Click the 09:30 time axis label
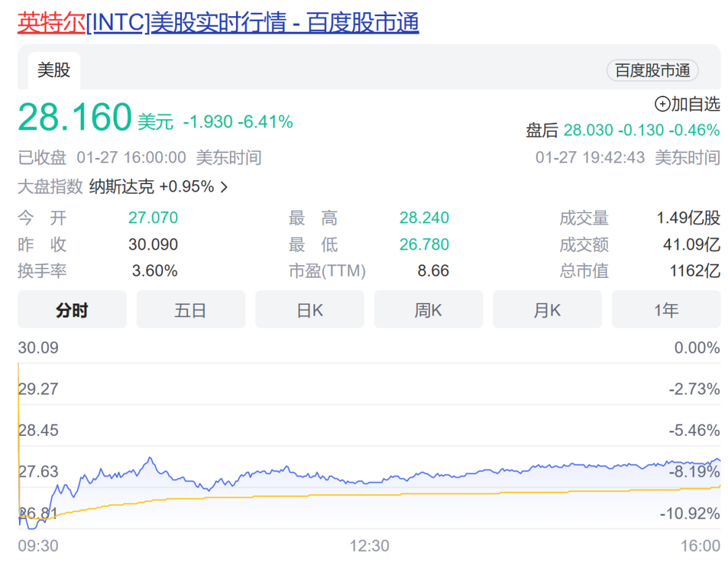728x562 pixels. tap(38, 546)
